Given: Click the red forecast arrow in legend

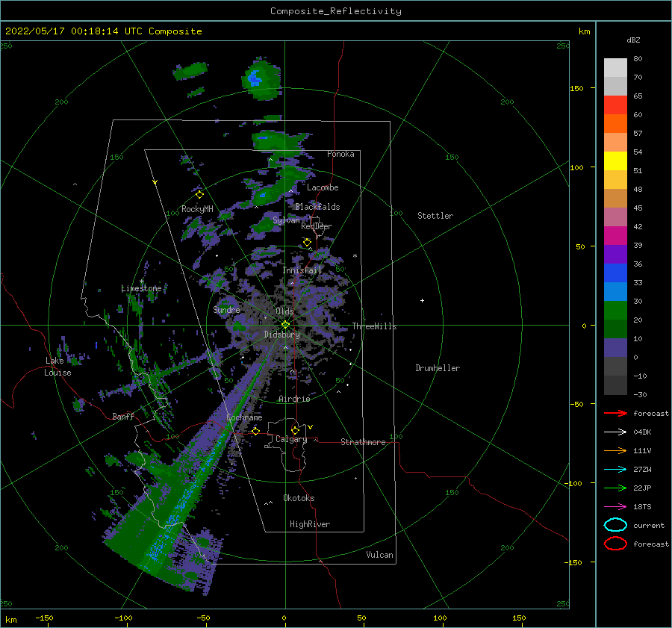Looking at the screenshot, I should (x=615, y=413).
